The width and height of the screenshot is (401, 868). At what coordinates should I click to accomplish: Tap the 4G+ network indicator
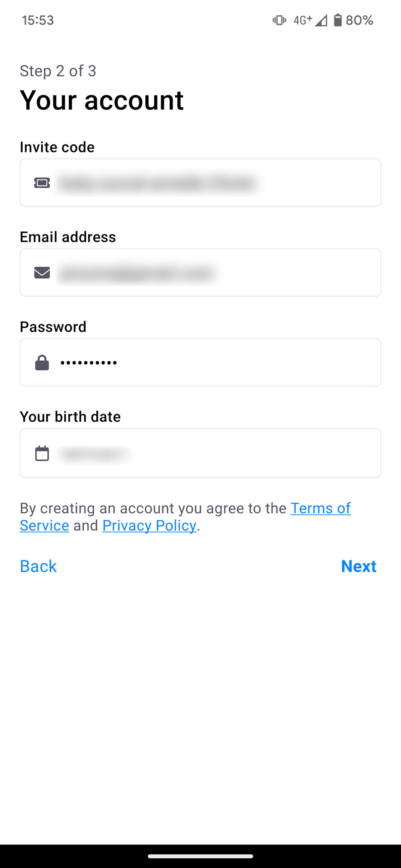tap(302, 20)
